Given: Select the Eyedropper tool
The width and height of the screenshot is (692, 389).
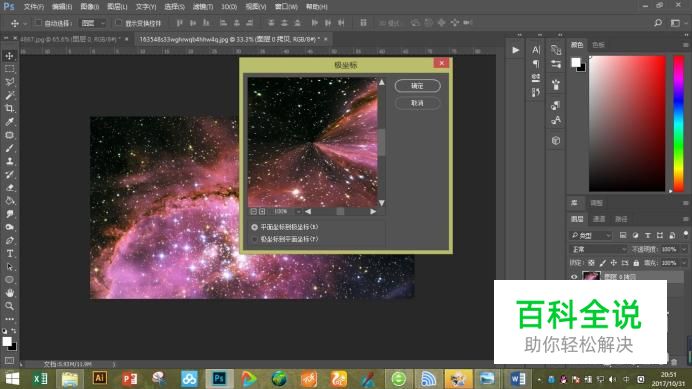Looking at the screenshot, I should pos(9,122).
